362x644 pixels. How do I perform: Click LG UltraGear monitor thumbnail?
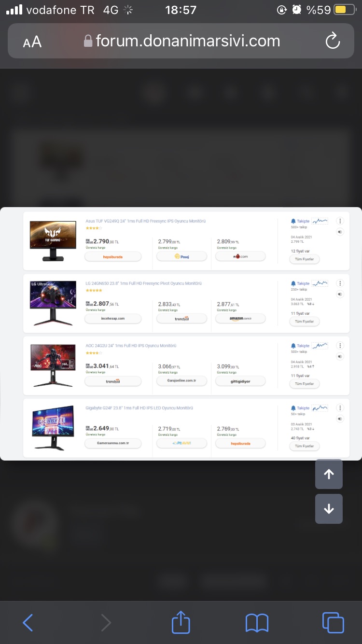pyautogui.click(x=53, y=303)
